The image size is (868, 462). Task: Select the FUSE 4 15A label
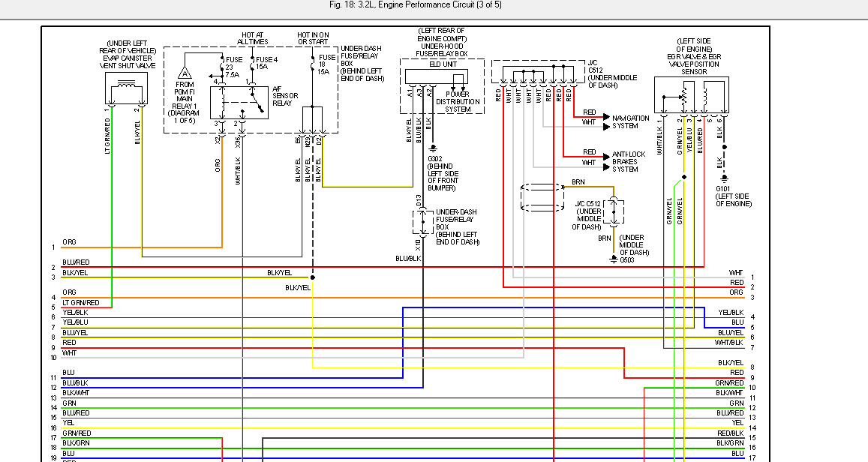pyautogui.click(x=267, y=63)
